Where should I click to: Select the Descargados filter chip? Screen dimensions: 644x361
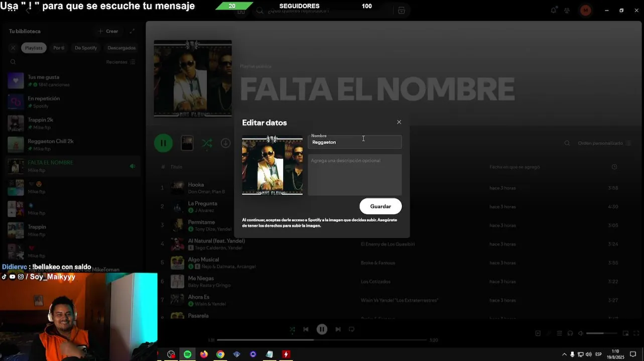pos(121,48)
